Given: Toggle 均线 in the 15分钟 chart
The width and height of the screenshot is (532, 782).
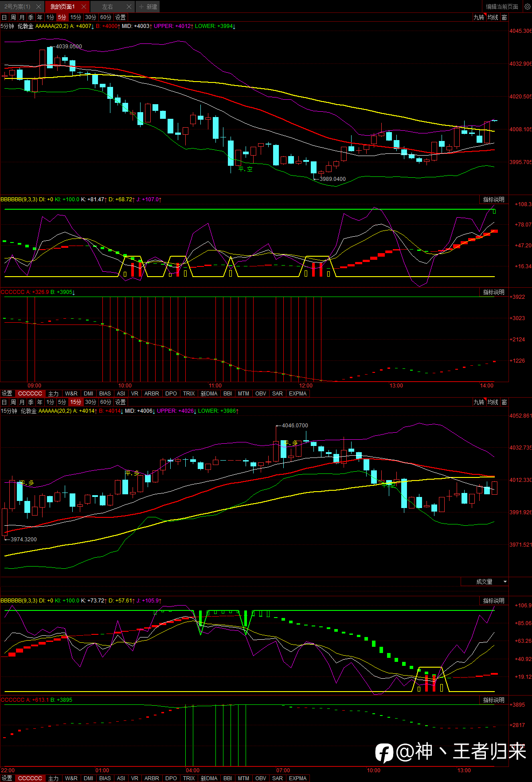Looking at the screenshot, I should pyautogui.click(x=493, y=402).
